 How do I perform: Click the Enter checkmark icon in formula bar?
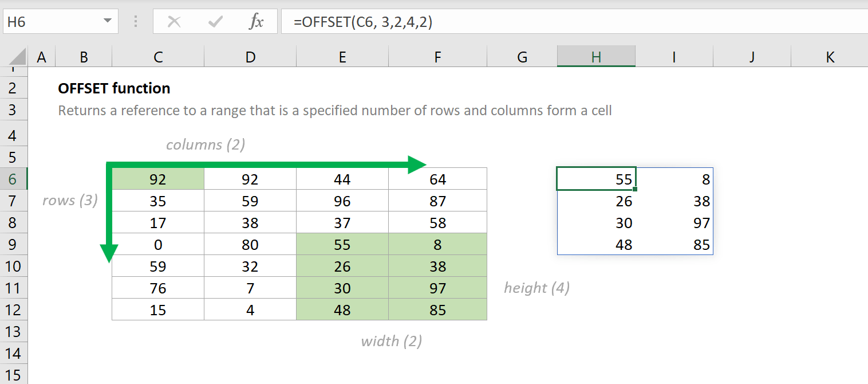point(216,22)
